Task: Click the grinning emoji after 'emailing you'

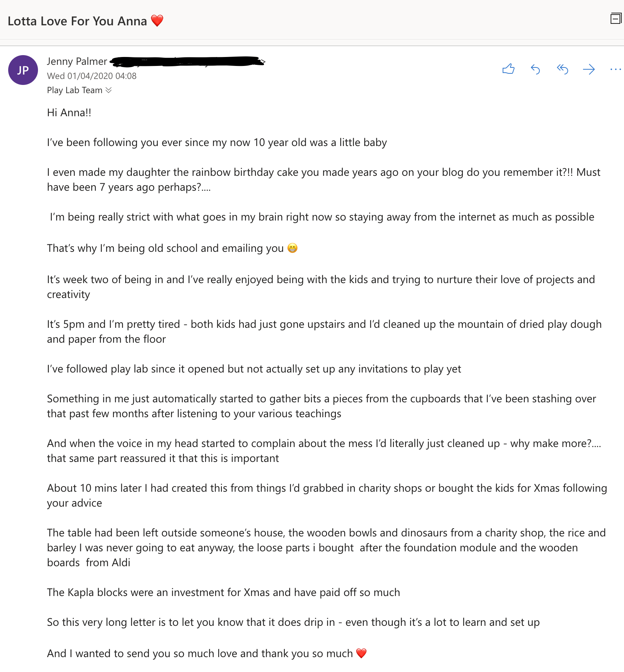Action: (293, 248)
